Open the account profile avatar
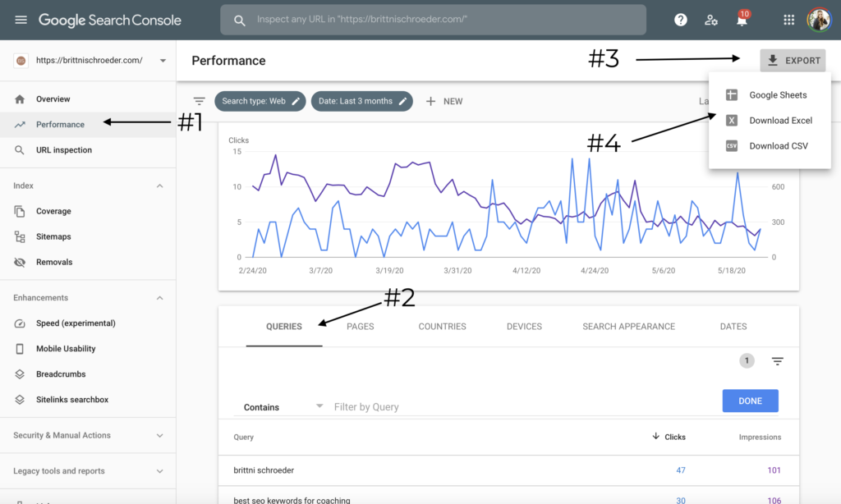The height and width of the screenshot is (504, 841). click(819, 20)
